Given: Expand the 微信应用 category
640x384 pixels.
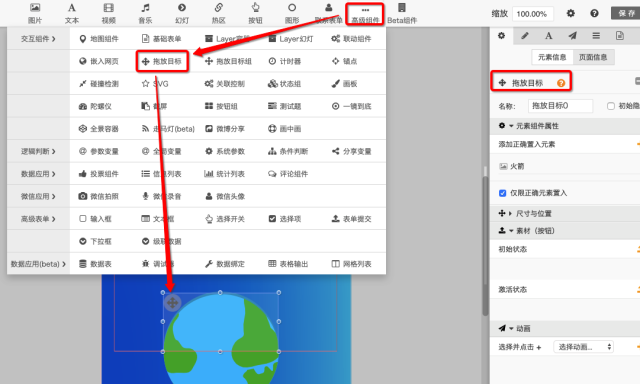Looking at the screenshot, I should point(38,196).
